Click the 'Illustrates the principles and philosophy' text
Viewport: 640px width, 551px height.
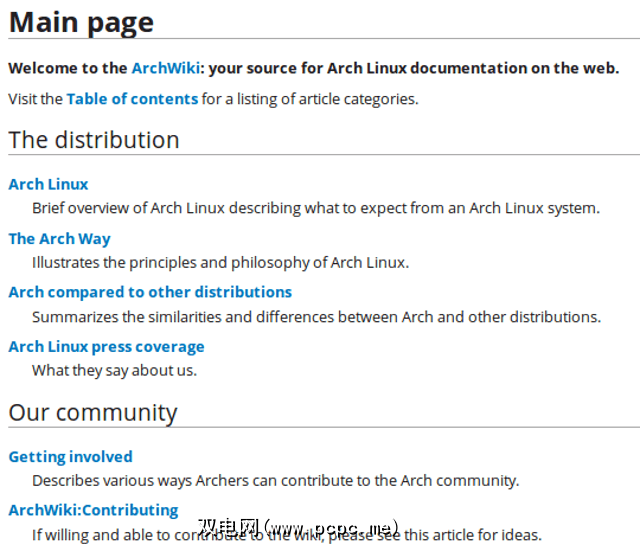point(220,262)
